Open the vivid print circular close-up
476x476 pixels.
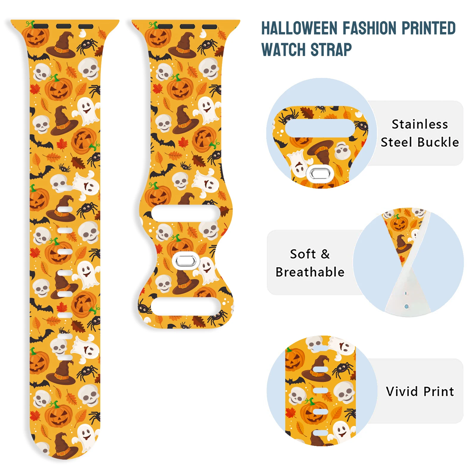click(322, 391)
